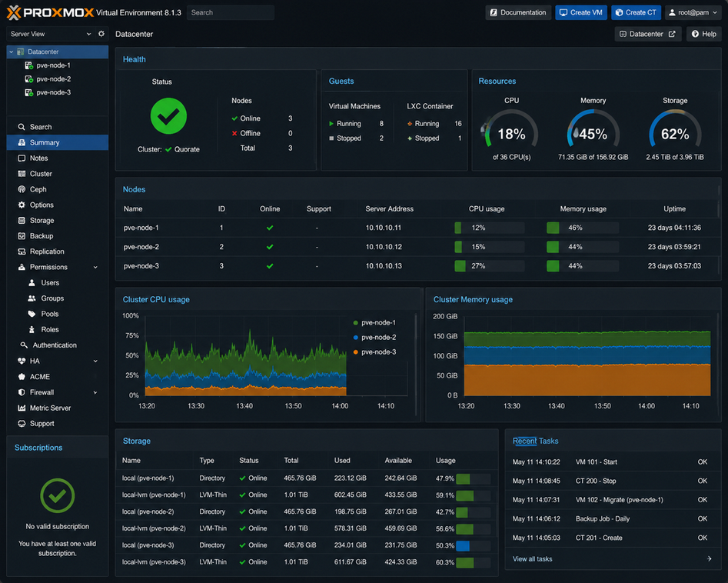Click the Datacenter tree icon
Image resolution: width=728 pixels, height=583 pixels.
(21, 52)
